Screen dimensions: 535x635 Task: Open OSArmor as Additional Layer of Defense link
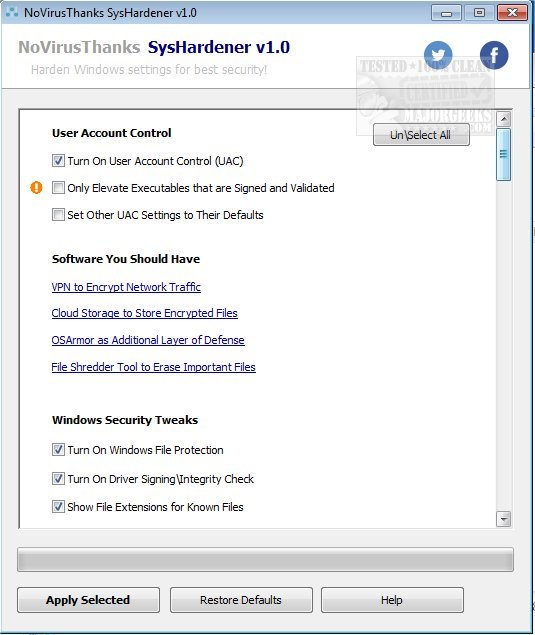pyautogui.click(x=148, y=340)
